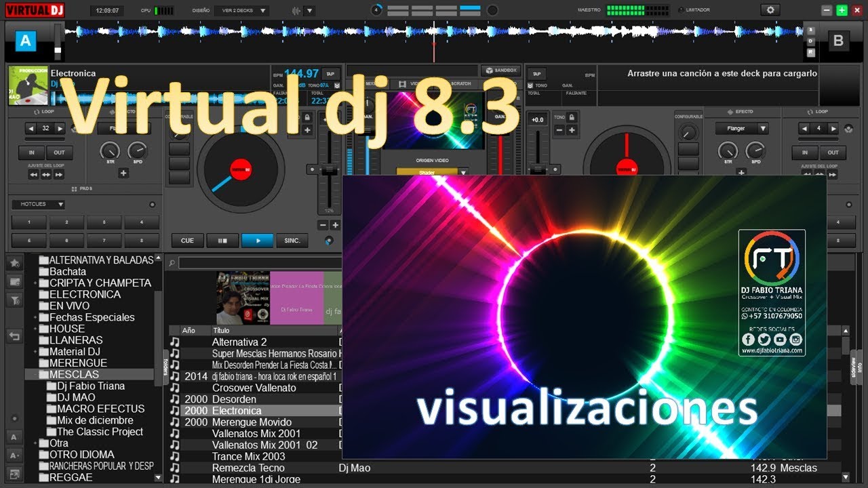Select deck B indicator
The width and height of the screenshot is (868, 488).
838,41
